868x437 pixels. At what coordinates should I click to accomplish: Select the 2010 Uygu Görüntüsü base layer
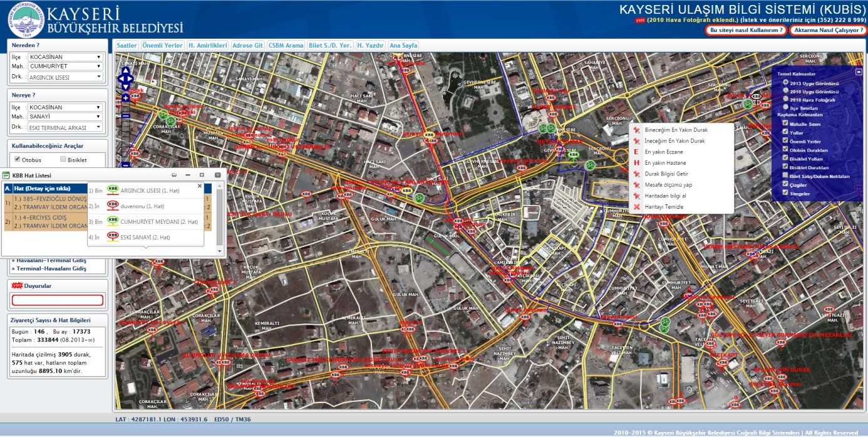tap(785, 91)
